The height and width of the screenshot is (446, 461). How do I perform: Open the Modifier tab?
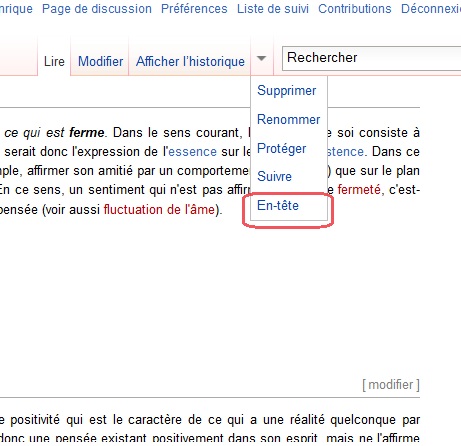[x=100, y=61]
